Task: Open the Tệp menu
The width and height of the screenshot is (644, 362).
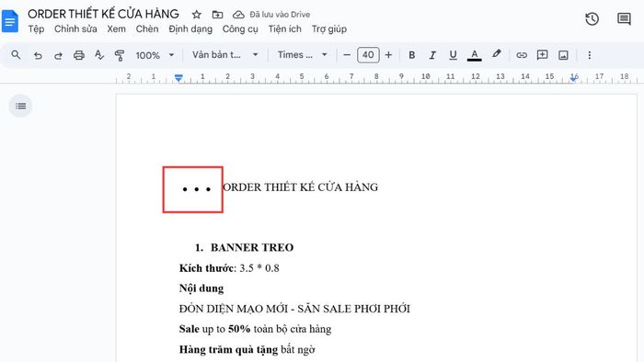Action: [x=36, y=29]
